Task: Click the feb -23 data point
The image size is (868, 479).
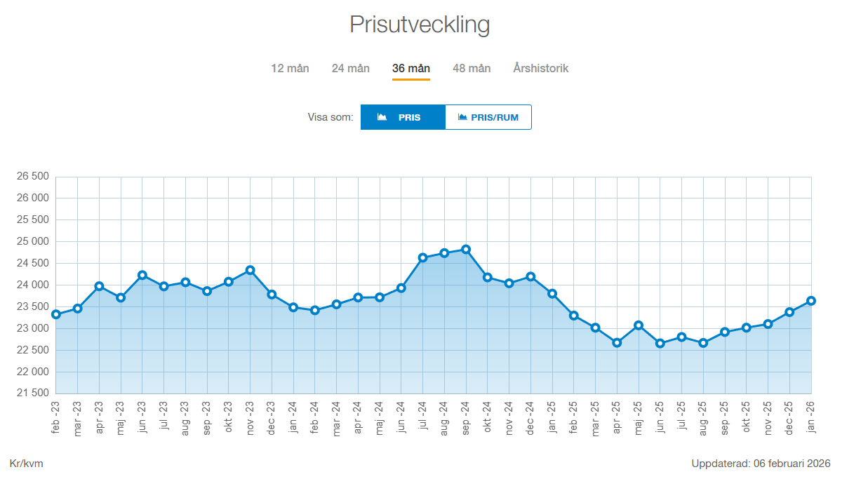Action: click(56, 314)
